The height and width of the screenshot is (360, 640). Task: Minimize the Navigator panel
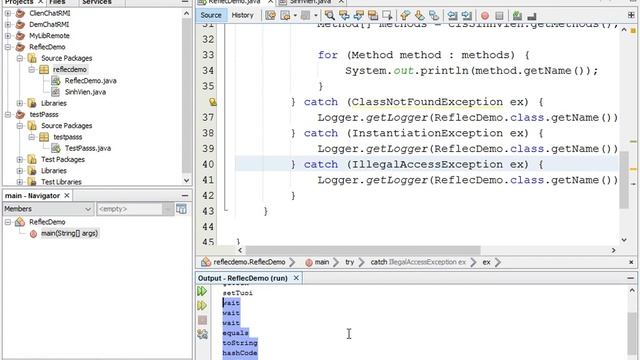pyautogui.click(x=185, y=196)
